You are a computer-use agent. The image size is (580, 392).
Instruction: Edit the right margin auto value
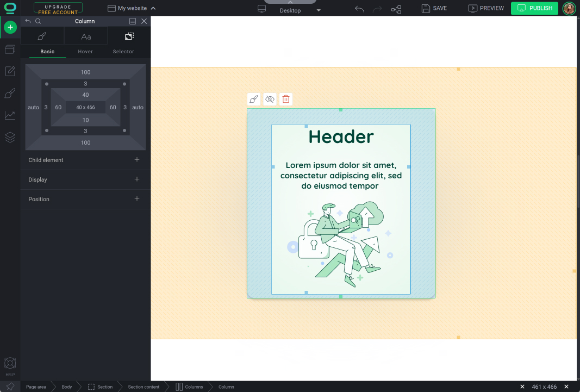(x=138, y=107)
